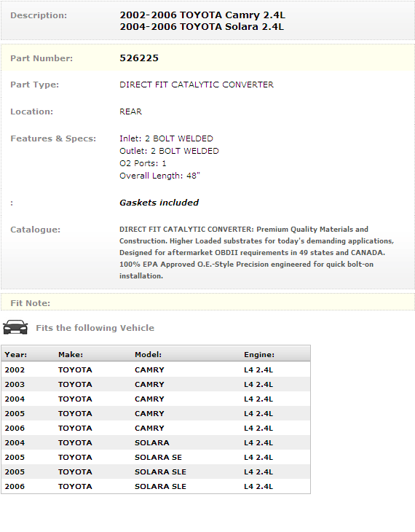Click the Fit Note label

click(30, 303)
